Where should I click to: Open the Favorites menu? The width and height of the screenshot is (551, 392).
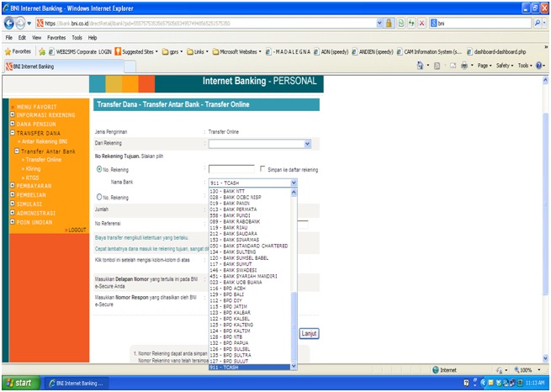pyautogui.click(x=56, y=38)
